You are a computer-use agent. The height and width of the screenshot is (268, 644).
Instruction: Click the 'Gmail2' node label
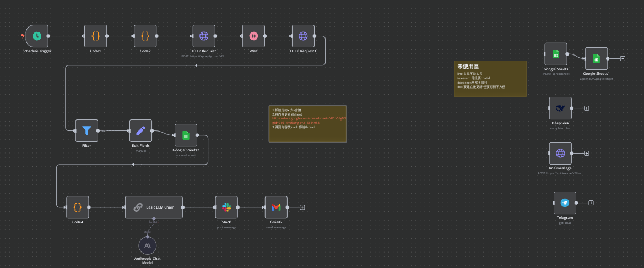click(276, 222)
